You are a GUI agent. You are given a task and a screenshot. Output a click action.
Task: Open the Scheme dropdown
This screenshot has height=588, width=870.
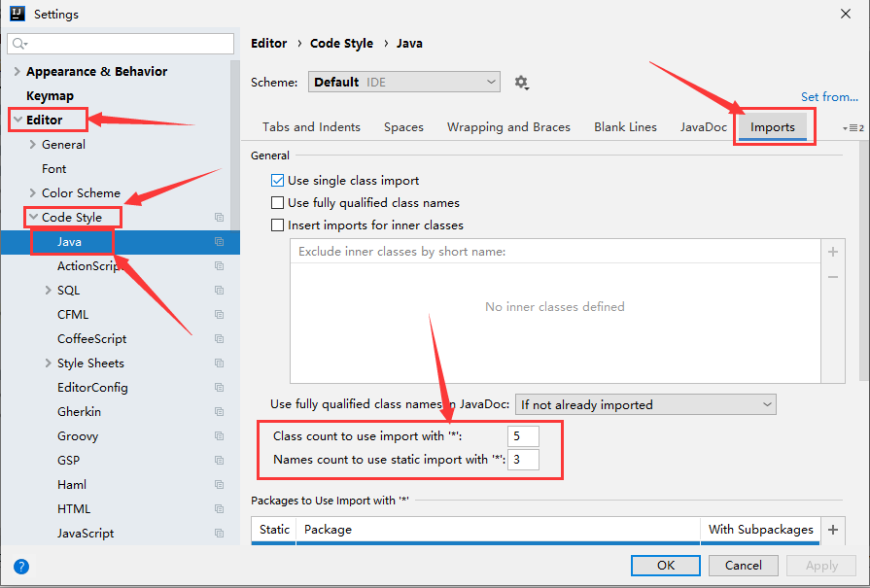pyautogui.click(x=404, y=82)
